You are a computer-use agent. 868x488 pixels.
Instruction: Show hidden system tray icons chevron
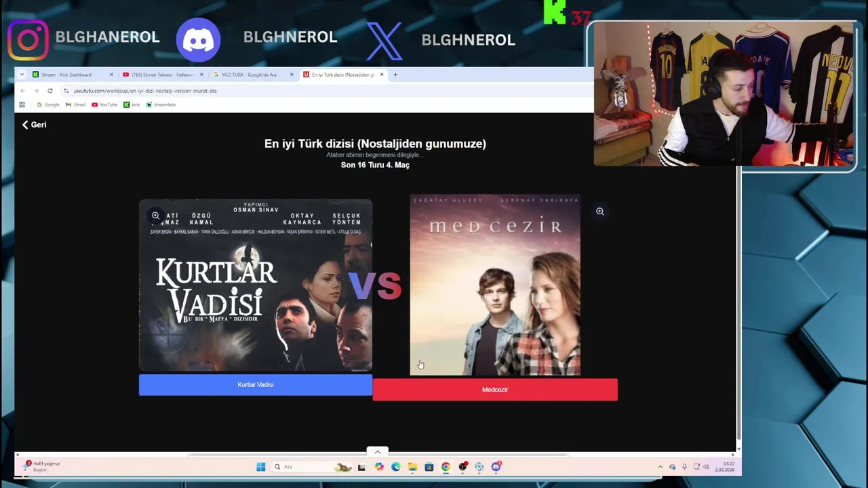[660, 467]
